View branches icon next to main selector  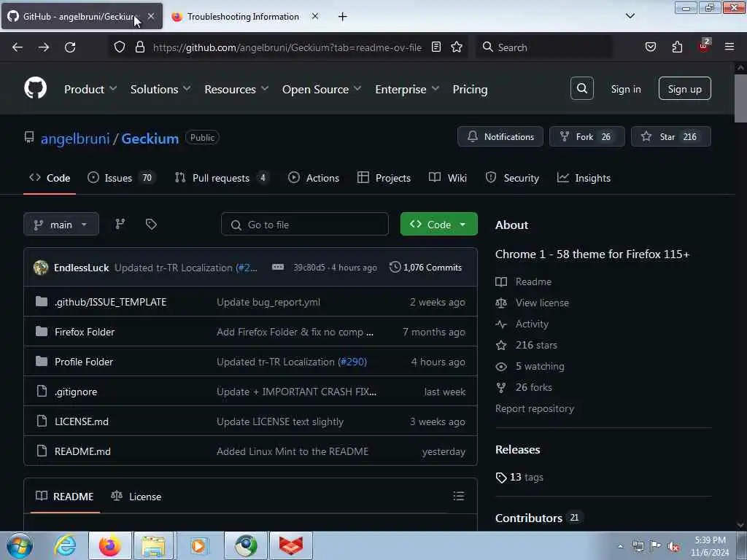click(120, 224)
